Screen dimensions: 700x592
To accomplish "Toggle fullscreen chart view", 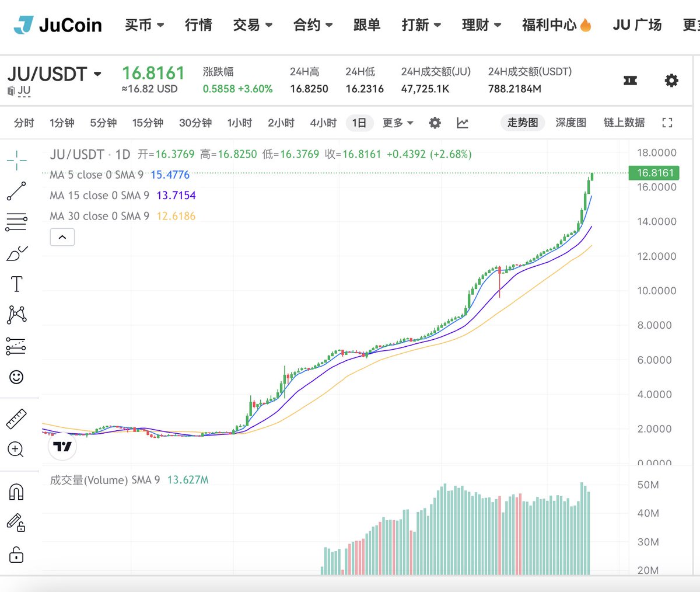I will click(x=667, y=123).
